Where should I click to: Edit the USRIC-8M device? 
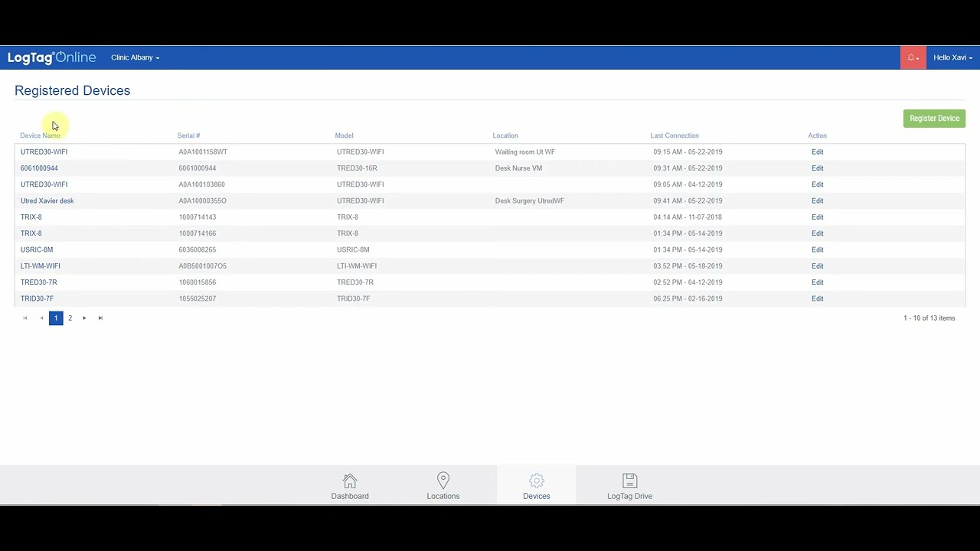point(817,249)
